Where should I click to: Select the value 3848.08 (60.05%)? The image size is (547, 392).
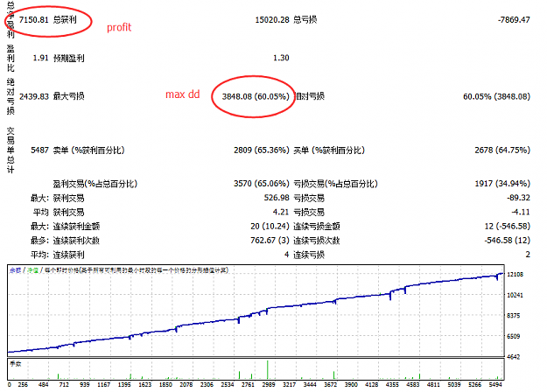(x=256, y=96)
